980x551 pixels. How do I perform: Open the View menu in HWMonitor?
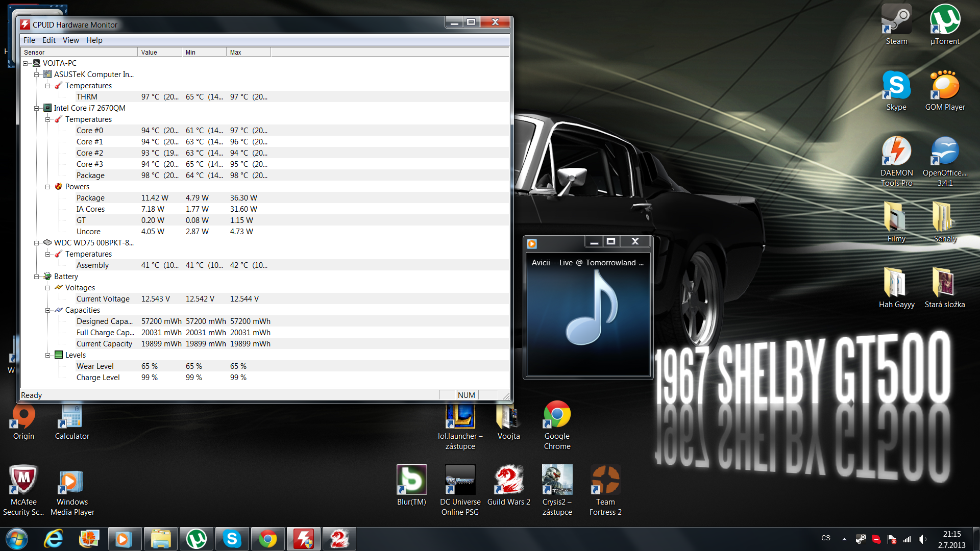click(70, 40)
